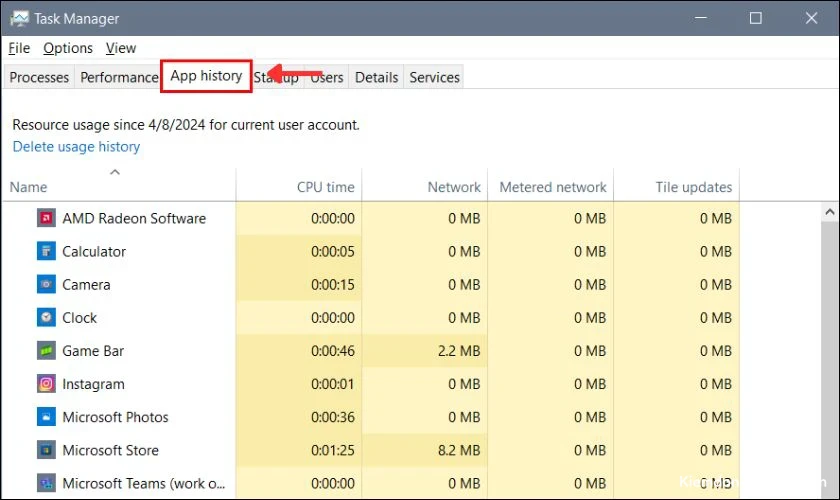
Task: Select the Microsoft Photos row name
Action: pyautogui.click(x=115, y=417)
